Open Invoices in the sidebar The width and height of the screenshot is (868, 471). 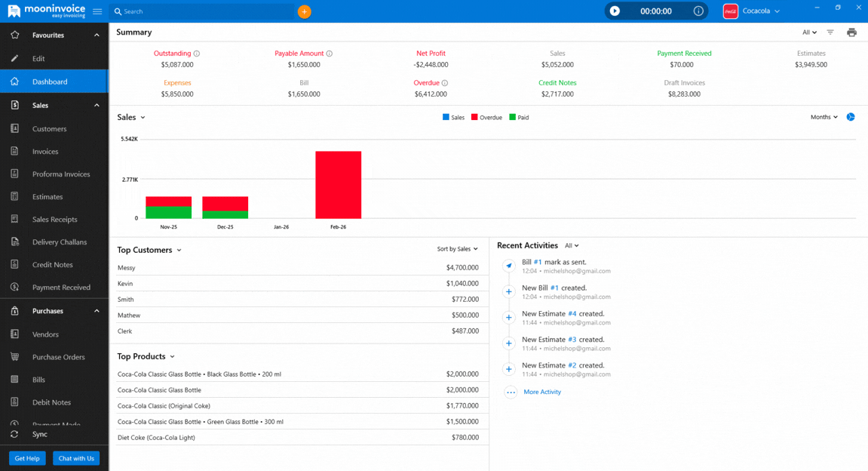tap(45, 152)
